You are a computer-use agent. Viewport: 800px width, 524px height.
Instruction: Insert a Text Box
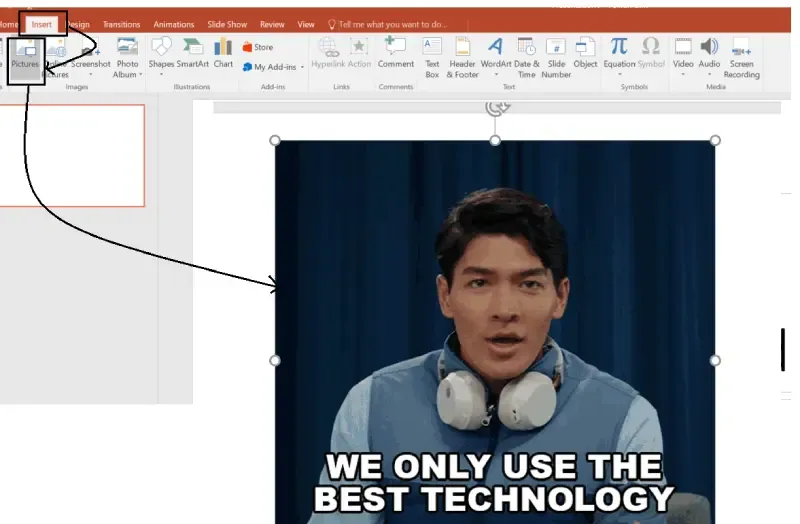tap(432, 58)
